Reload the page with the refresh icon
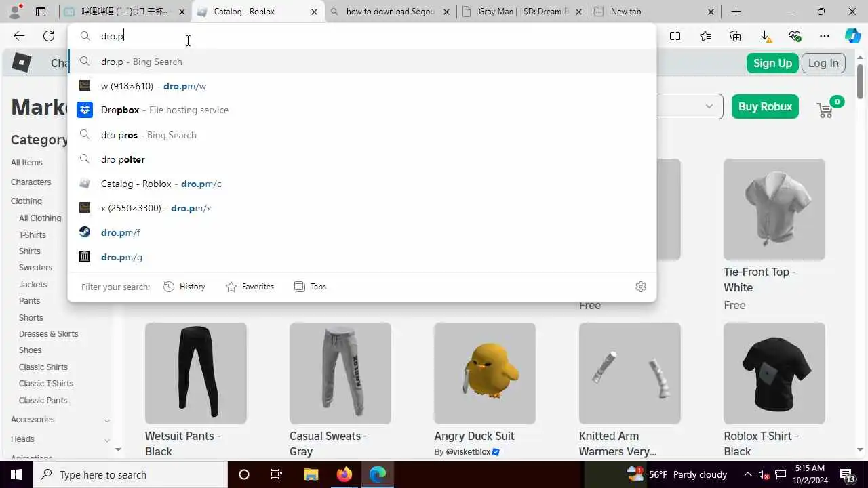The width and height of the screenshot is (868, 488). (49, 36)
